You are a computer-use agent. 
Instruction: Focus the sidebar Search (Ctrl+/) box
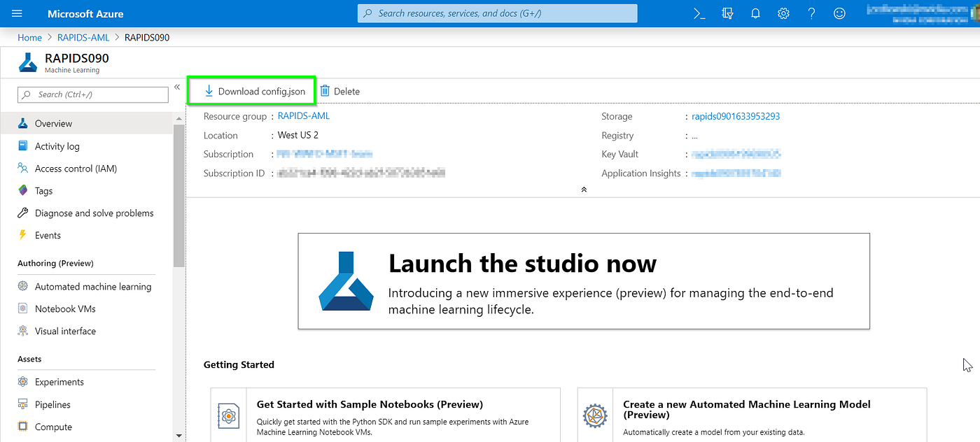(93, 94)
